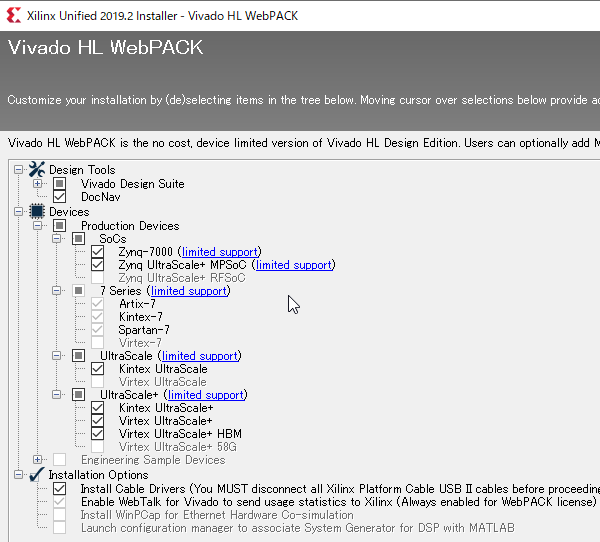Collapse the SoCs tree branch
The height and width of the screenshot is (542, 600).
[59, 240]
